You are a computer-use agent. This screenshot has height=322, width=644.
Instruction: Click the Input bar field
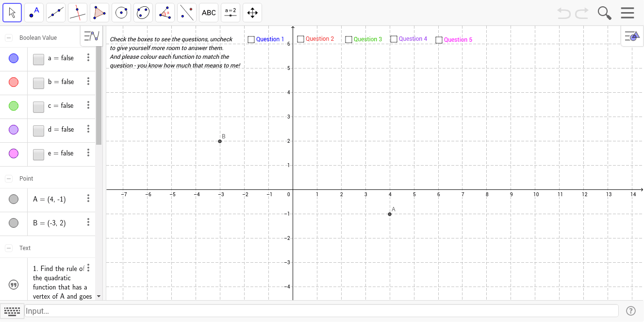coord(321,311)
